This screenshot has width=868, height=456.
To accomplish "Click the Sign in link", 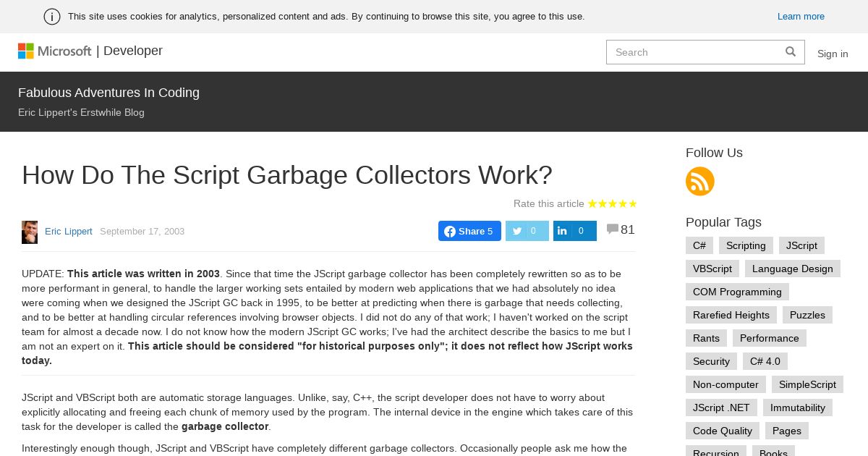I will pyautogui.click(x=833, y=54).
